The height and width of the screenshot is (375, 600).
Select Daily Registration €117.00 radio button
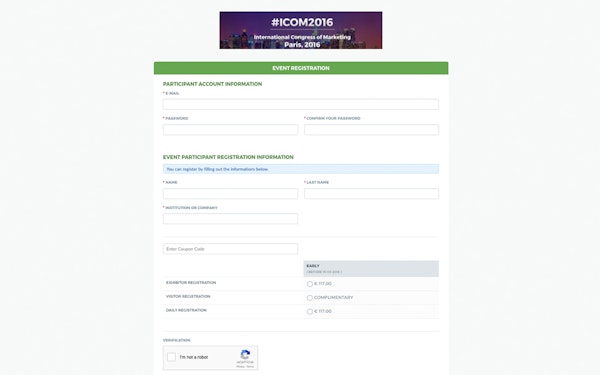tap(310, 311)
